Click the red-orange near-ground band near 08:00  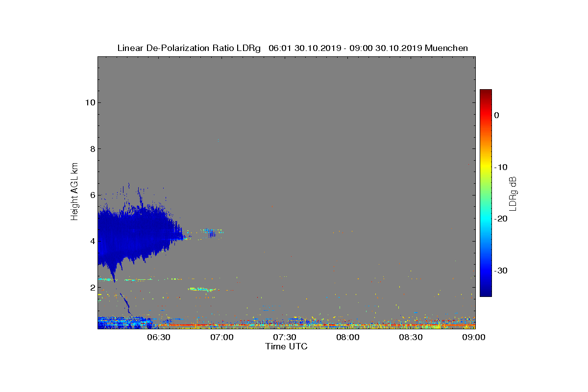coord(348,325)
